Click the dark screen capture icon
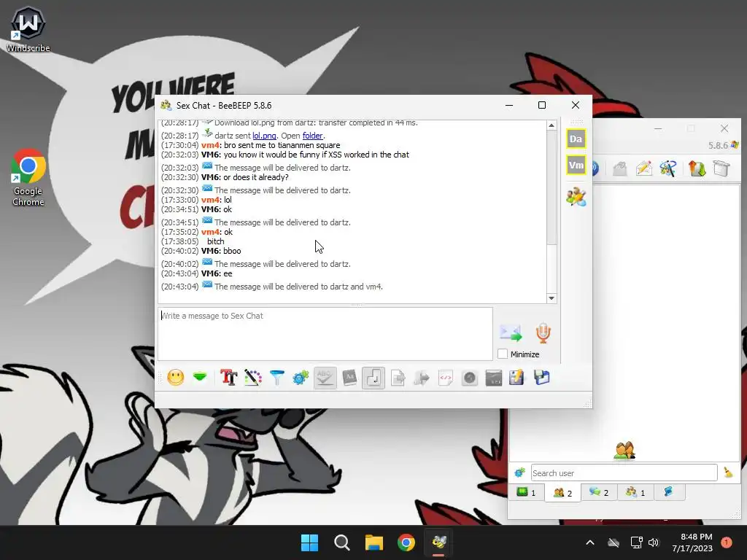 494,378
